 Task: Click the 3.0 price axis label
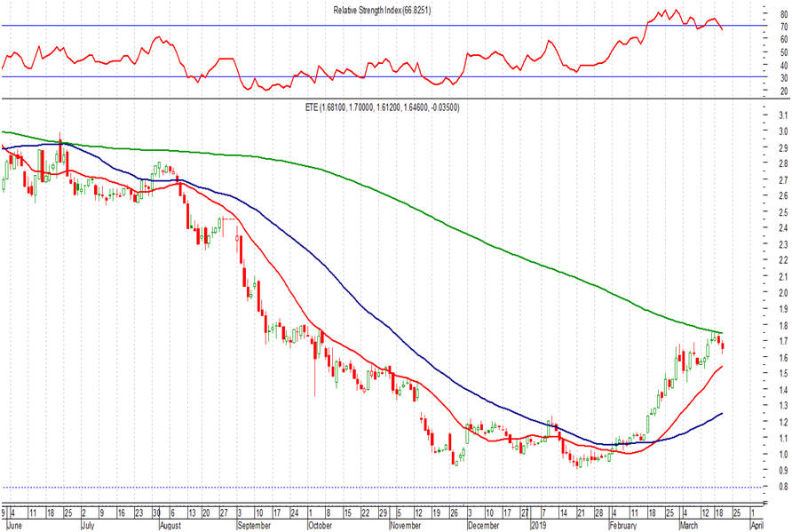(783, 131)
